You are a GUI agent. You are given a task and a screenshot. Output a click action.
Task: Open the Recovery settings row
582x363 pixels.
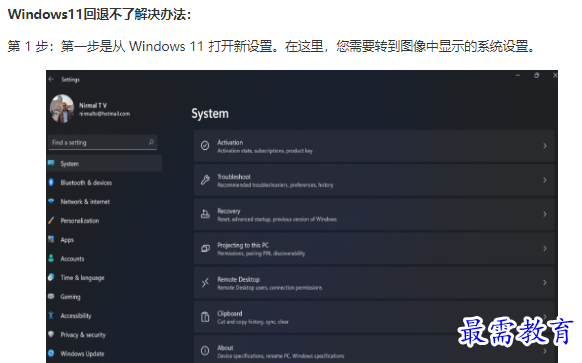(x=374, y=215)
